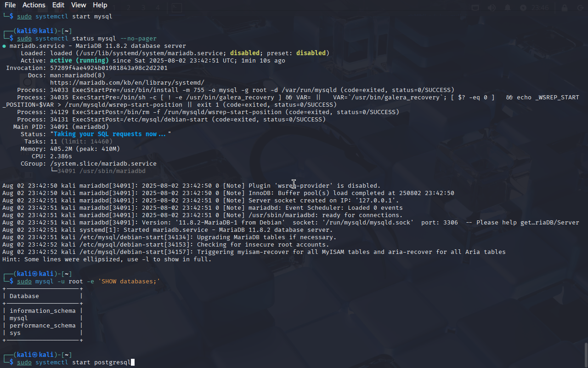Click the 'InnoDB: Buffer pool(s) load completed' log line
The height and width of the screenshot is (368, 588).
[228, 193]
